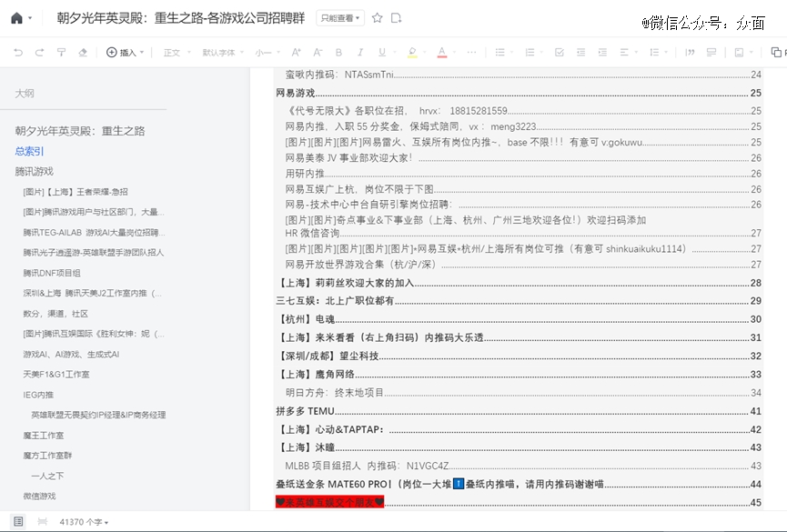Image resolution: width=787 pixels, height=532 pixels.
Task: Open the 网易游戏 table of contents entry
Action: point(519,93)
